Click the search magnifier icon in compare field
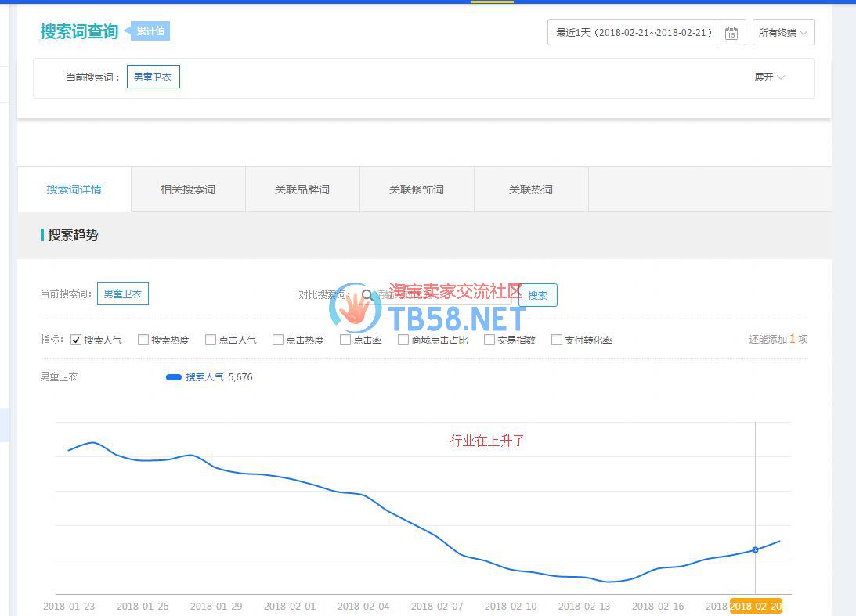The height and width of the screenshot is (616, 856). click(x=367, y=295)
